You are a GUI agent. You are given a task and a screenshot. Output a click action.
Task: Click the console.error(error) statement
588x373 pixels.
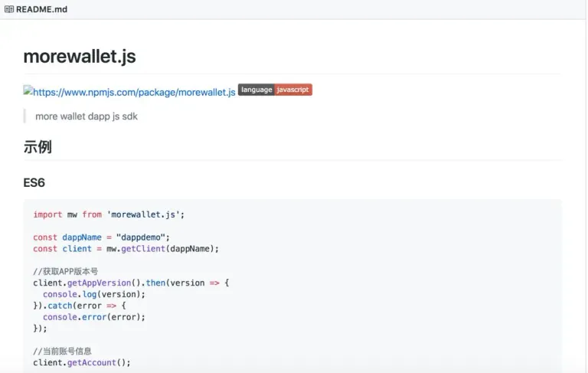click(x=93, y=316)
